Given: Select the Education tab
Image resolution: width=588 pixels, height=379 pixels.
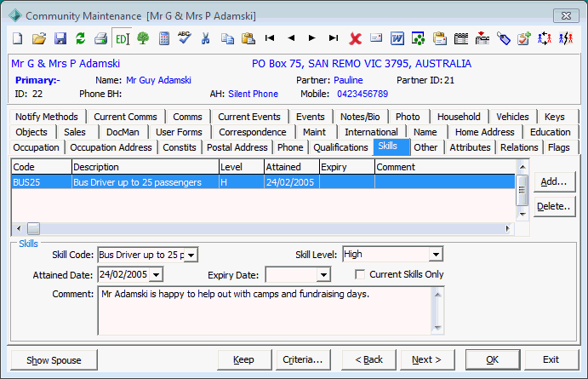Looking at the screenshot, I should (x=550, y=132).
